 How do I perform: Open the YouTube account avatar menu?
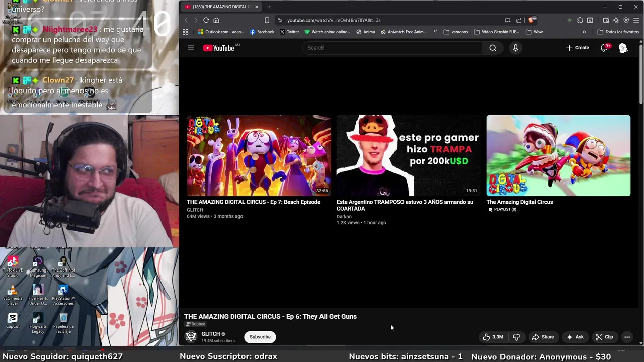623,48
